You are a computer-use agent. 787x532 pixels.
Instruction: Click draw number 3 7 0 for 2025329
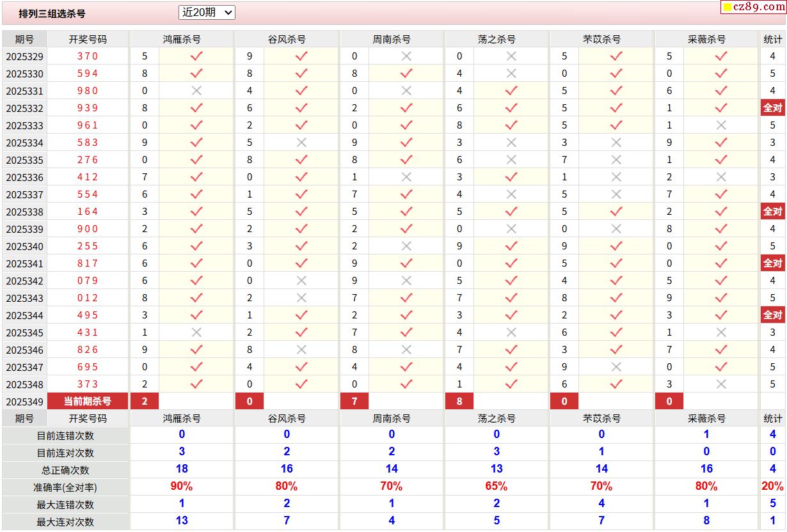[x=88, y=56]
